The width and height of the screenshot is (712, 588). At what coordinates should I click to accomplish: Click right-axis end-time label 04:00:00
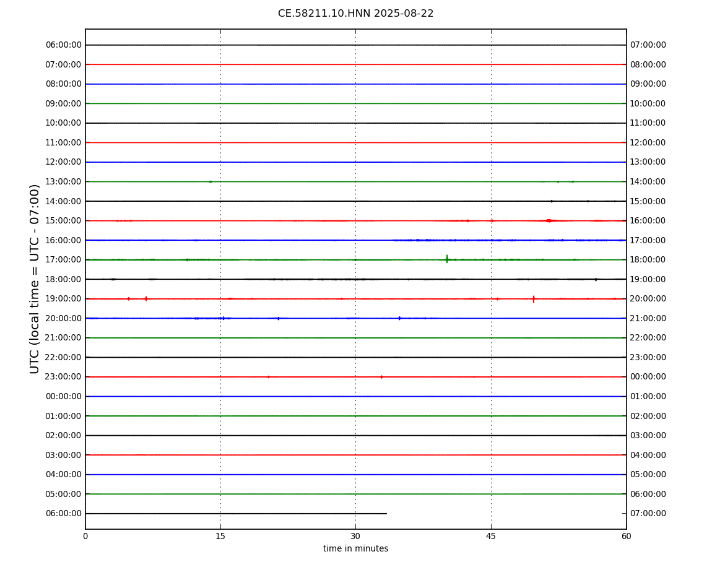(648, 455)
